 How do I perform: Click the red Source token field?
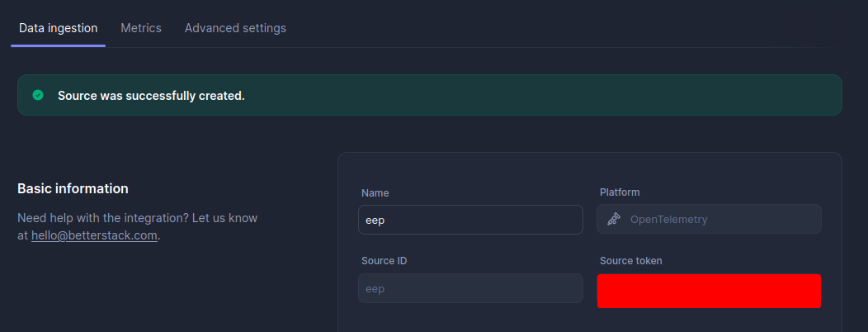[709, 291]
